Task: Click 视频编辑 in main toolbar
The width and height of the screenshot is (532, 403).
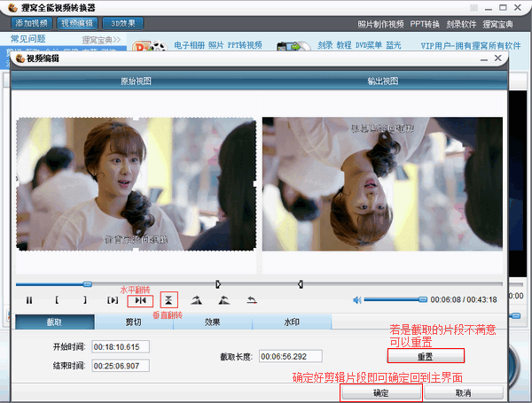Action: (x=77, y=23)
